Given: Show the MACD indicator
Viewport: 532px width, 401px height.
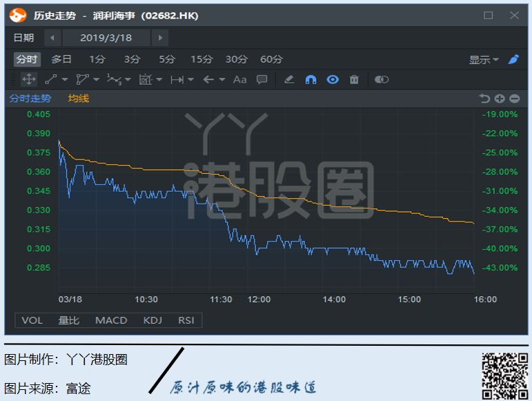Looking at the screenshot, I should pos(111,320).
